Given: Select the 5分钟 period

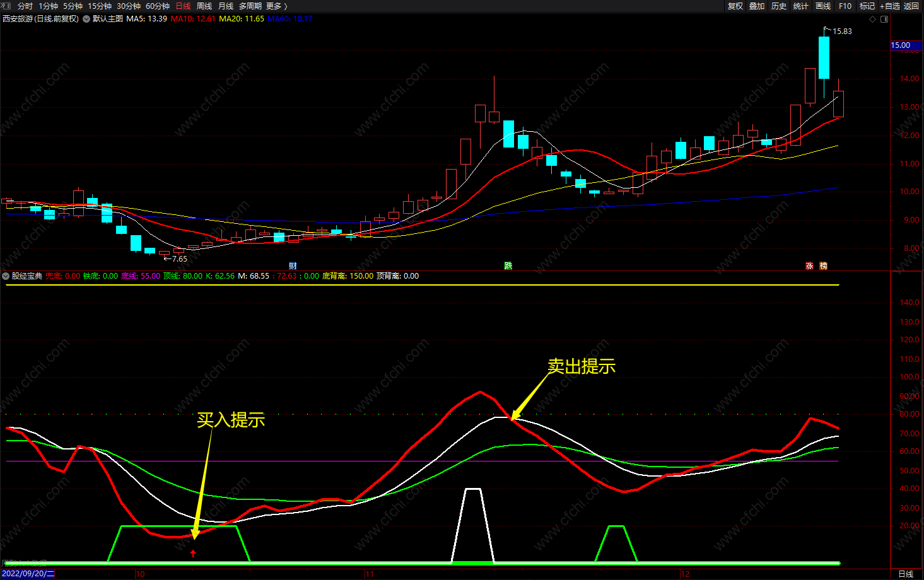Looking at the screenshot, I should (x=73, y=6).
